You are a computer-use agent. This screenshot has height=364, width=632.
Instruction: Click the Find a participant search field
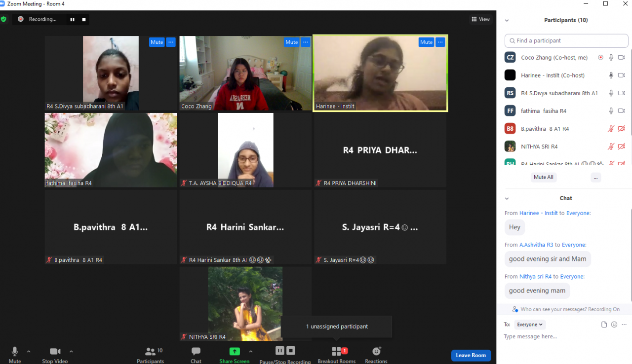[x=565, y=40]
